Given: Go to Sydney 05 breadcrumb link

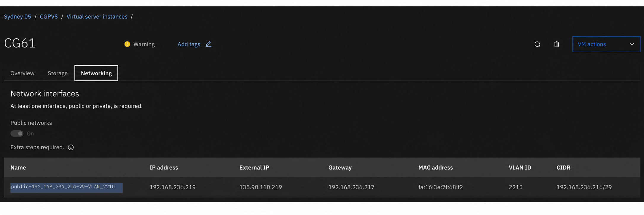Looking at the screenshot, I should [17, 17].
